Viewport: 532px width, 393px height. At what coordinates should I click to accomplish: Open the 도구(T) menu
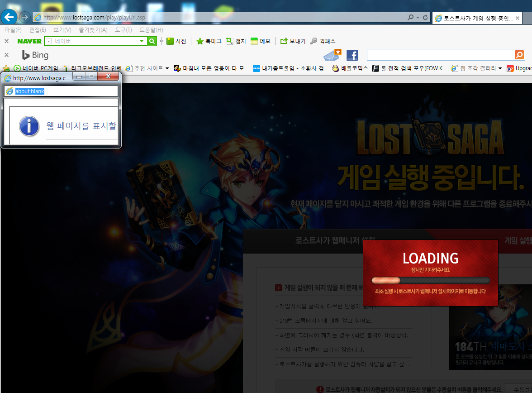click(x=123, y=30)
